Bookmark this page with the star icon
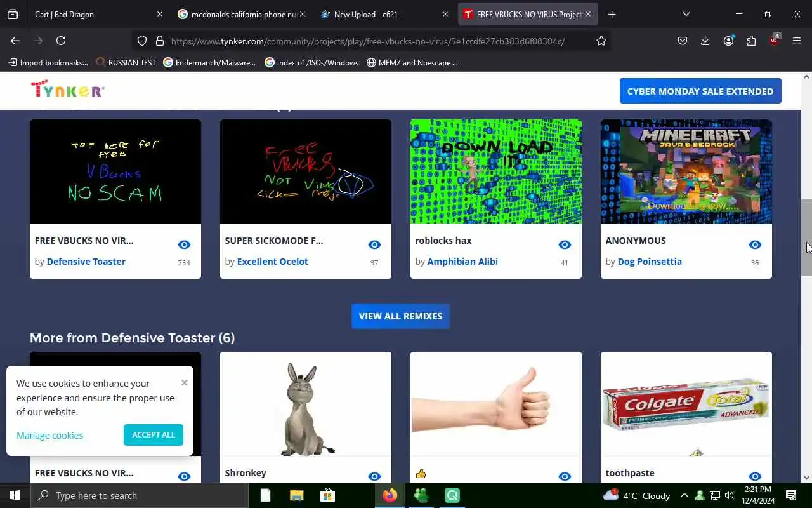The image size is (812, 508). click(601, 41)
